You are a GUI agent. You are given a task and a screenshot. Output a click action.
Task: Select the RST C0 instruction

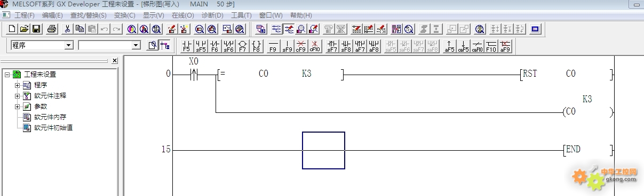(566, 74)
